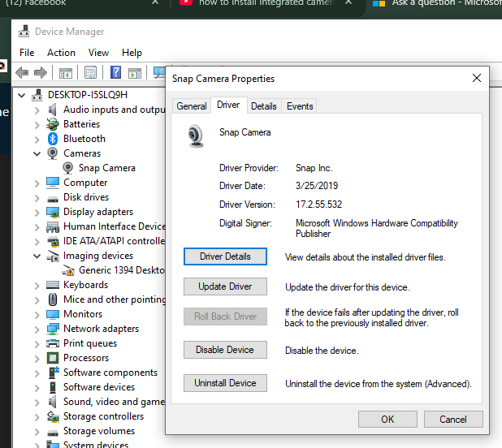Click the Show/Hide Console Tree toolbar icon
502x448 pixels.
point(66,73)
